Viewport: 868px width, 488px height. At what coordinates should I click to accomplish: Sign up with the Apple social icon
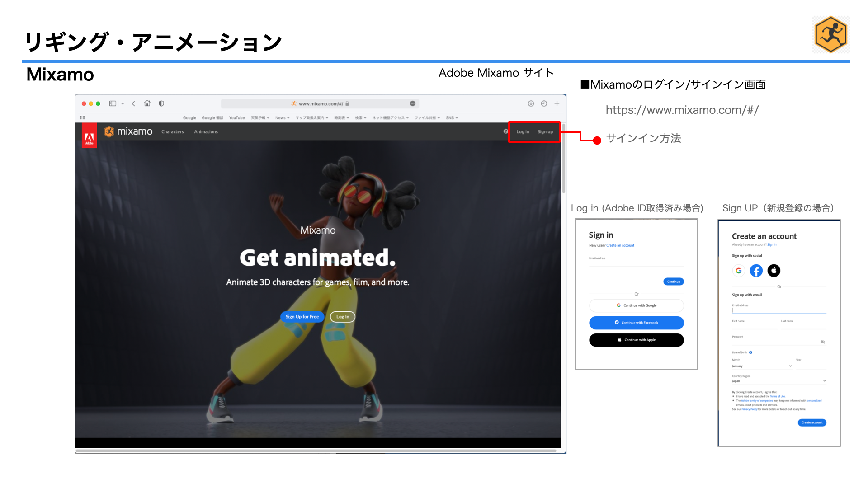(x=774, y=271)
